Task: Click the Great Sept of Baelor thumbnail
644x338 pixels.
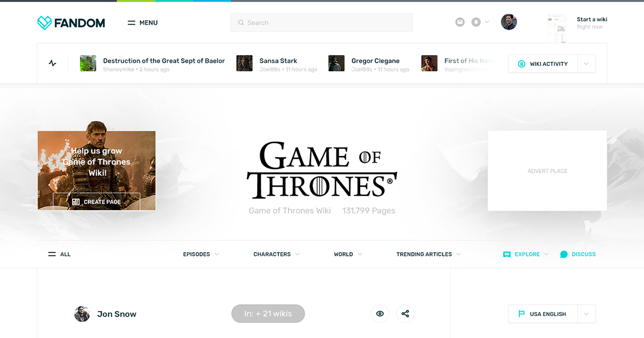Action: 88,63
